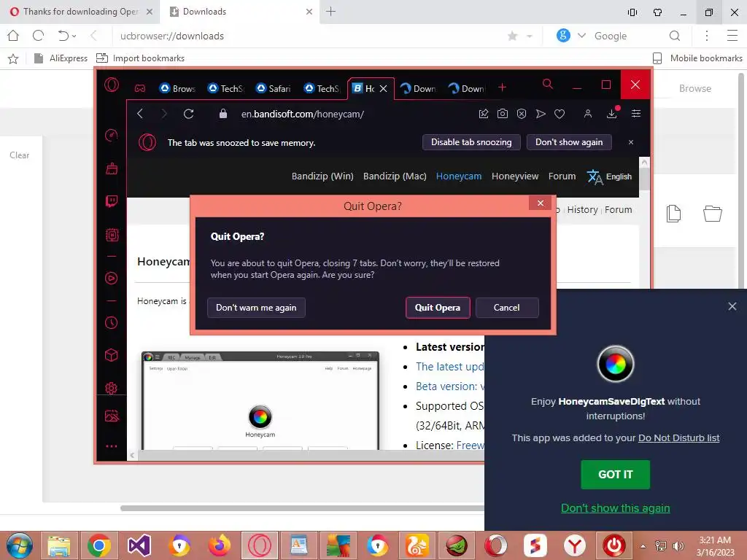Click Do Not Disturb list link

(x=678, y=438)
